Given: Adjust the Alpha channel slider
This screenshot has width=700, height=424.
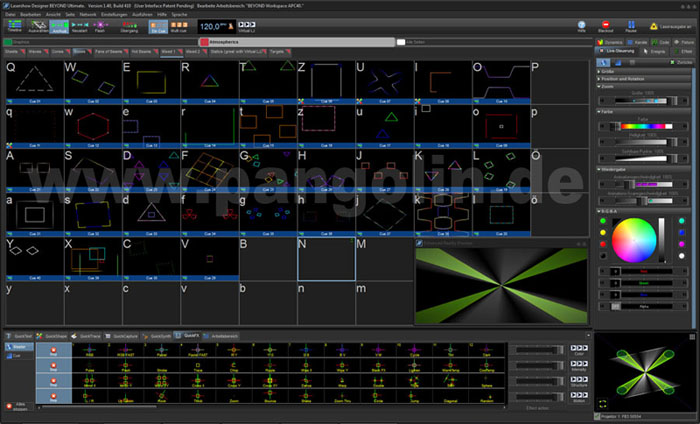Looking at the screenshot, I should point(643,307).
